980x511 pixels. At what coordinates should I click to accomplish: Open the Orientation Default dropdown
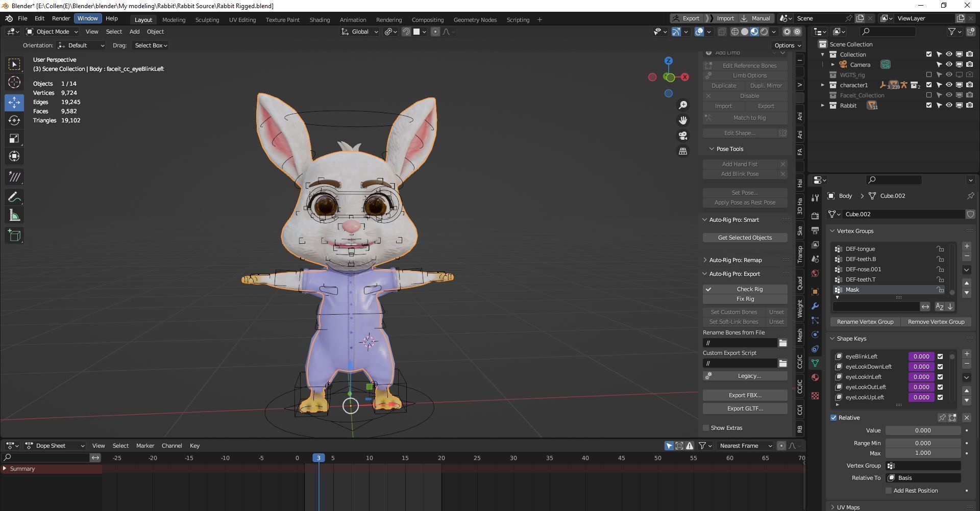pyautogui.click(x=81, y=45)
